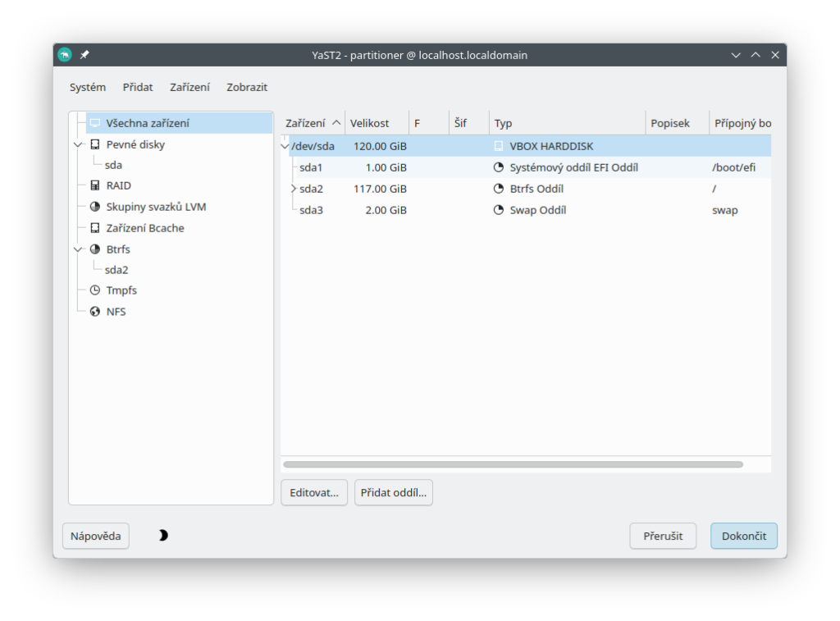Toggle the dark mode moon icon
Image resolution: width=840 pixels, height=621 pixels.
click(163, 536)
